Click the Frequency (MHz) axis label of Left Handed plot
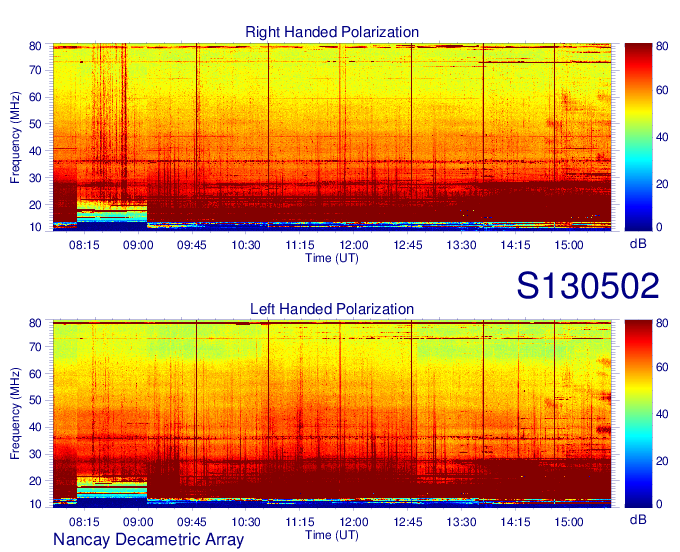 (15, 414)
